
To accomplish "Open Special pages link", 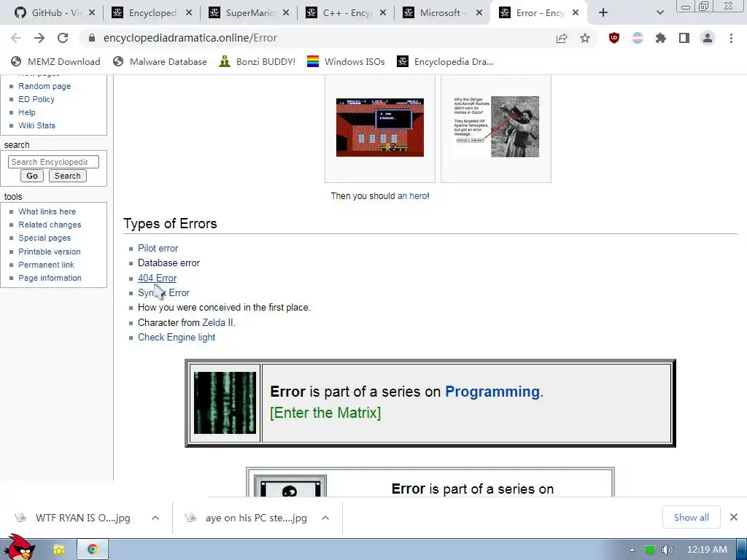I will click(x=44, y=238).
